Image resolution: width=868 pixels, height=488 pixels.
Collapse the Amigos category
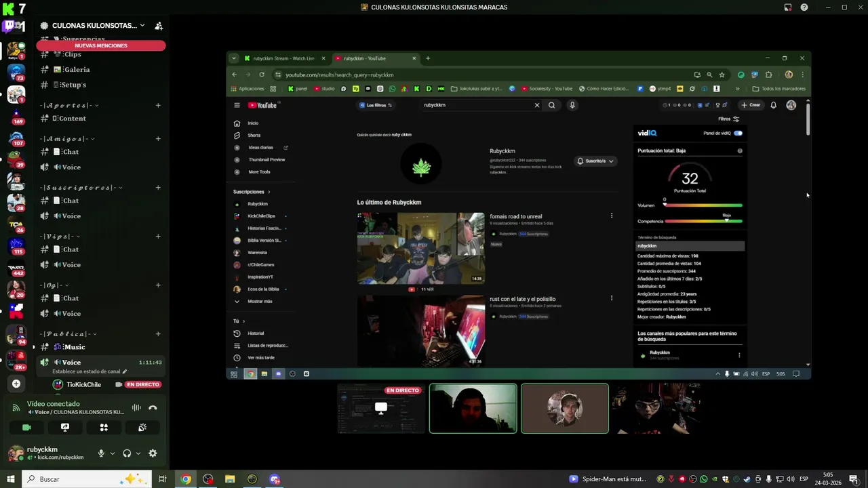[x=68, y=139]
